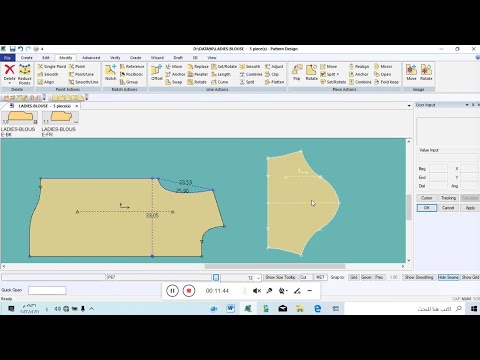Toggle the Geom snap option
Viewport: 480px width, 360px height.
(x=366, y=277)
